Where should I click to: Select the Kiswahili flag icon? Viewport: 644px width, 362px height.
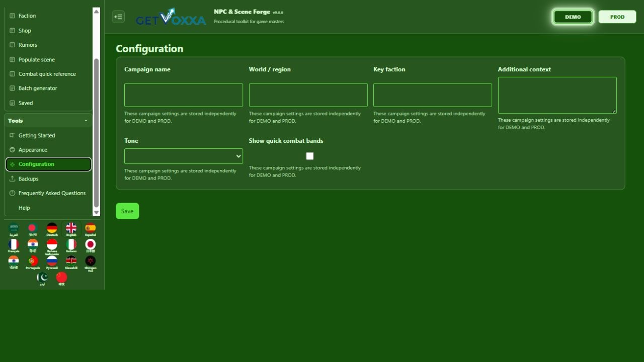(71, 262)
